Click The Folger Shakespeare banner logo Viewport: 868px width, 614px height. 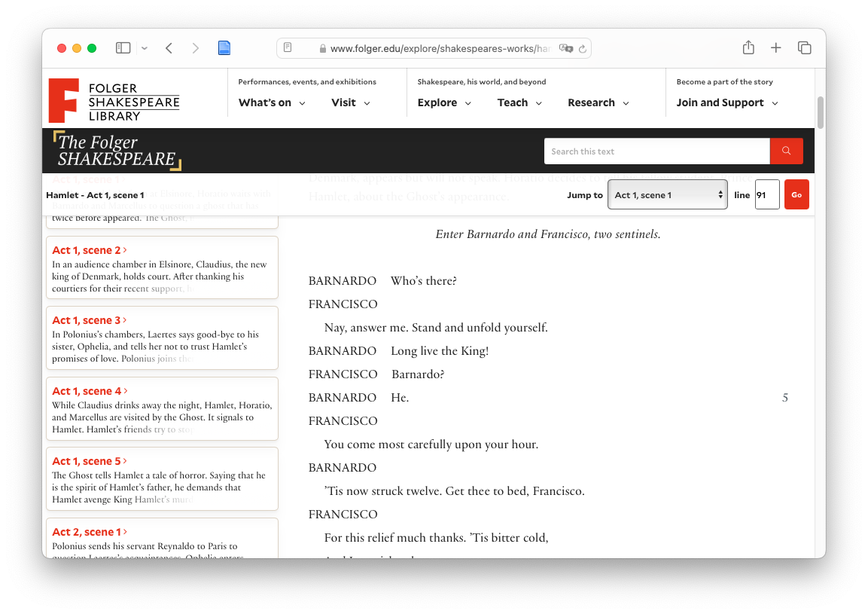tap(117, 151)
